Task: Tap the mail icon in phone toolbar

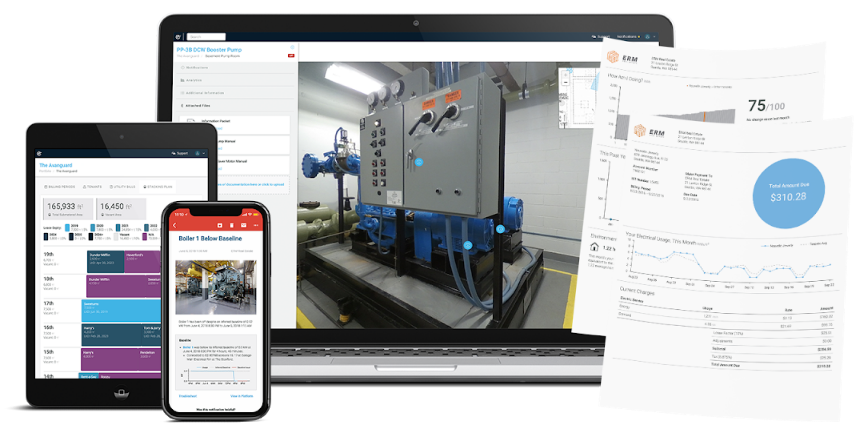Action: point(244,225)
